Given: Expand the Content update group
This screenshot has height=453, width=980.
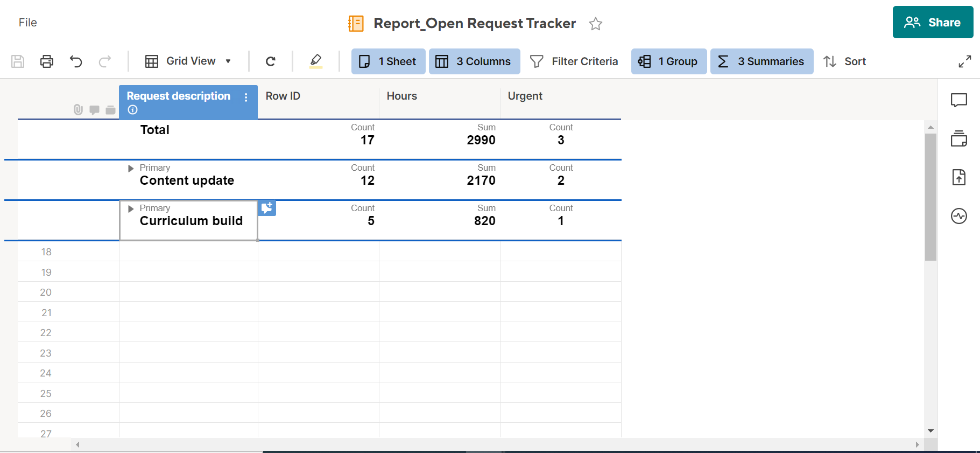Looking at the screenshot, I should pyautogui.click(x=131, y=169).
